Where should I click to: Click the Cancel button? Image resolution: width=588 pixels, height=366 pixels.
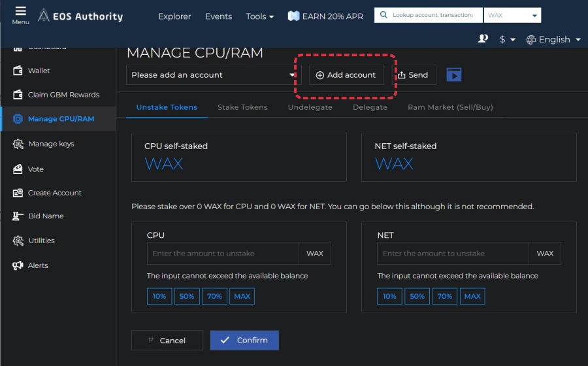[167, 340]
